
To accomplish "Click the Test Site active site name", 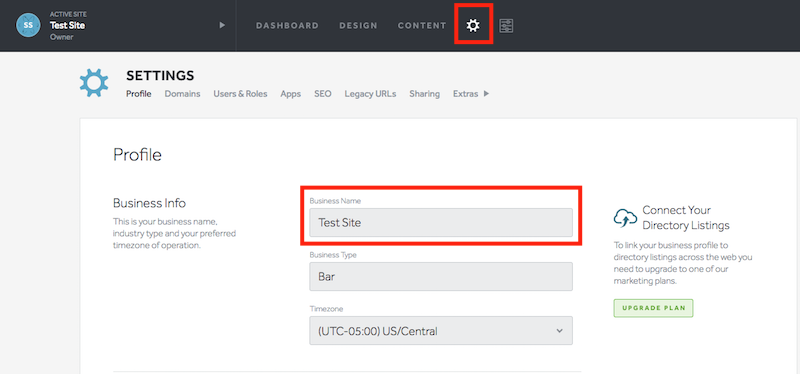I will point(67,25).
